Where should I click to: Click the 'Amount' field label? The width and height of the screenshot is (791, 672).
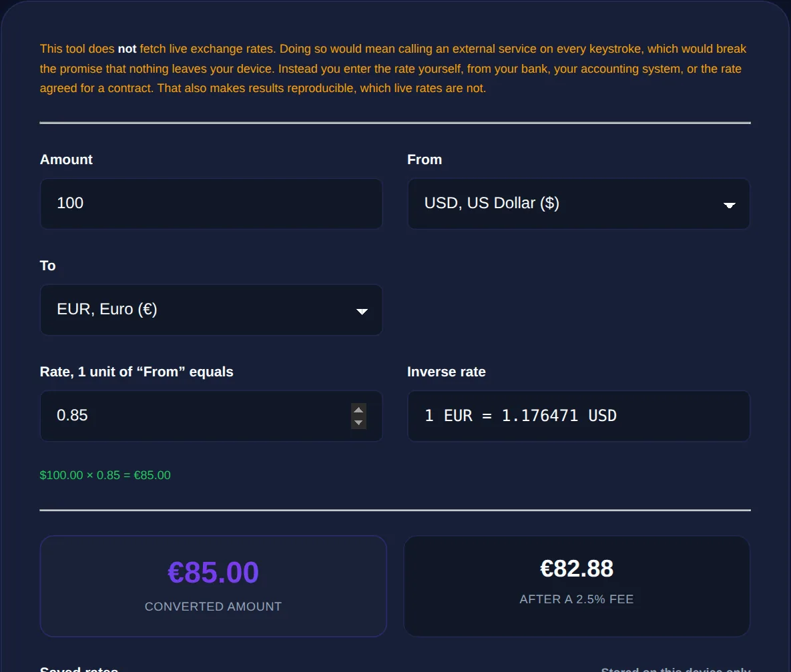tap(66, 159)
